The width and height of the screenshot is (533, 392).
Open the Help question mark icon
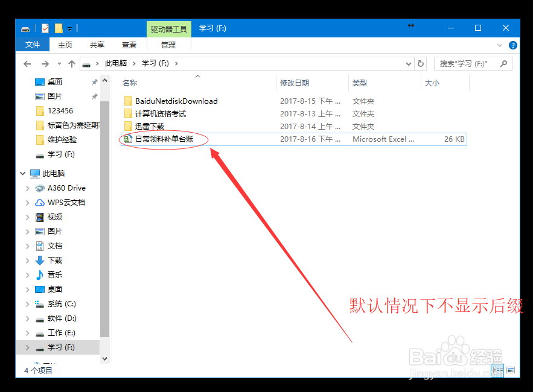512,45
